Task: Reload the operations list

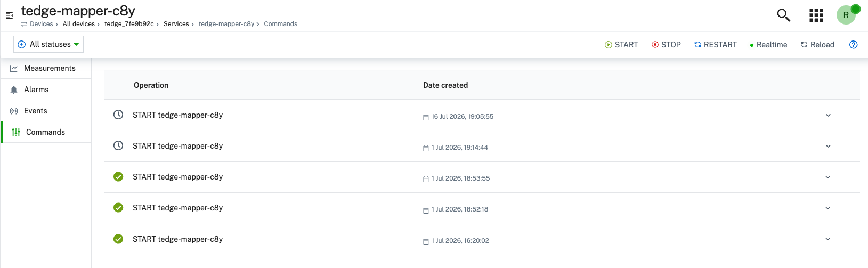Action: click(x=817, y=45)
